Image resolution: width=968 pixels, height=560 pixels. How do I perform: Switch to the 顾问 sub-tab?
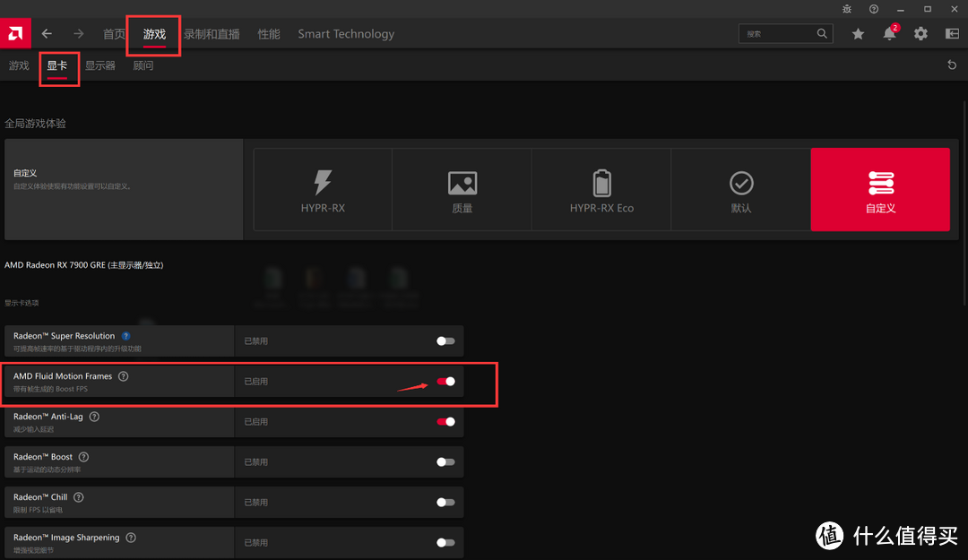pyautogui.click(x=143, y=65)
